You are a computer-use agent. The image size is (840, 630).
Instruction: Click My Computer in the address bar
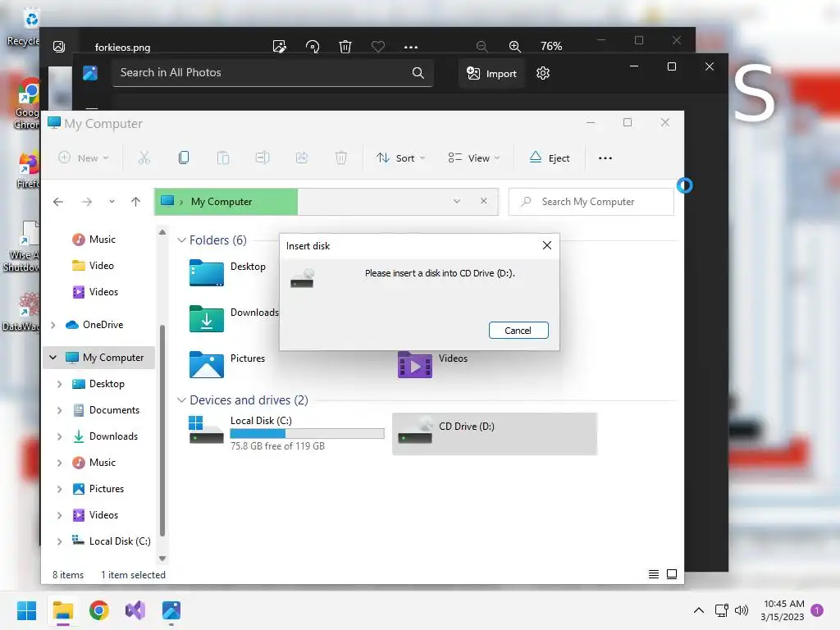(221, 202)
